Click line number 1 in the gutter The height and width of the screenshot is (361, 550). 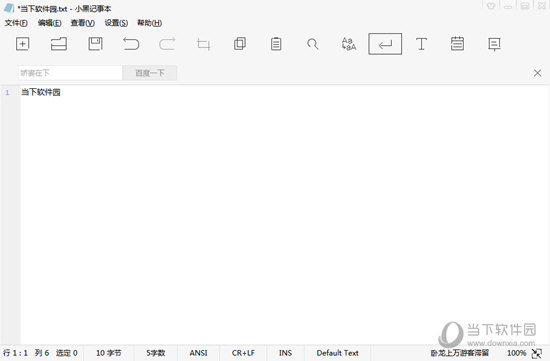coord(7,93)
